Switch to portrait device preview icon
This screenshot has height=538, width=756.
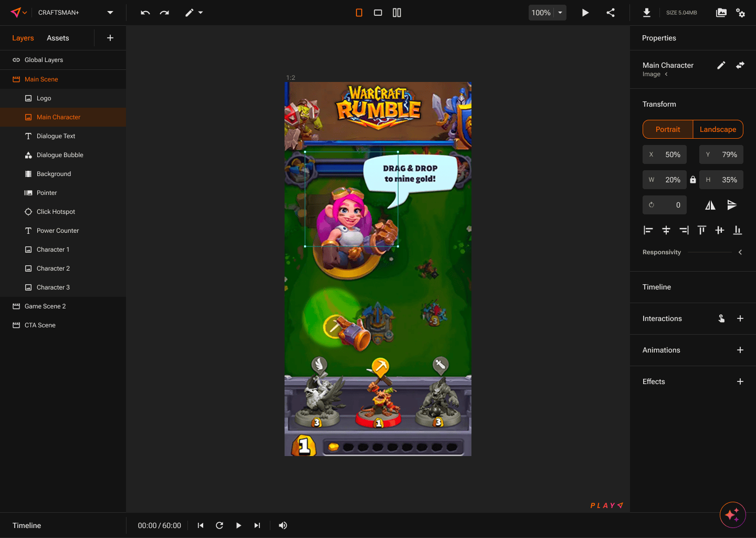[x=359, y=13]
